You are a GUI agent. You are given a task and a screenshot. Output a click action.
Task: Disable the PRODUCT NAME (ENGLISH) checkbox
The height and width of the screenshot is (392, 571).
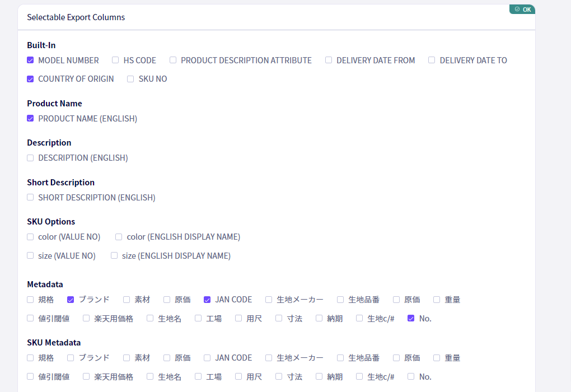point(30,118)
